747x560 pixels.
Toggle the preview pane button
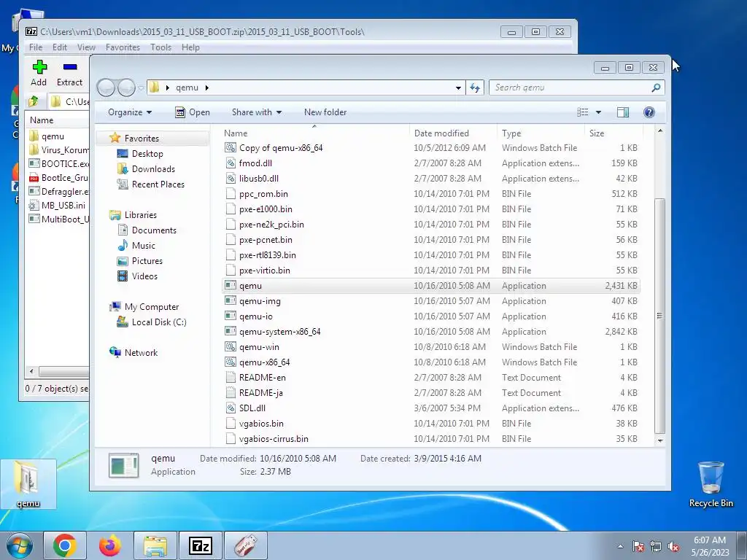point(623,112)
